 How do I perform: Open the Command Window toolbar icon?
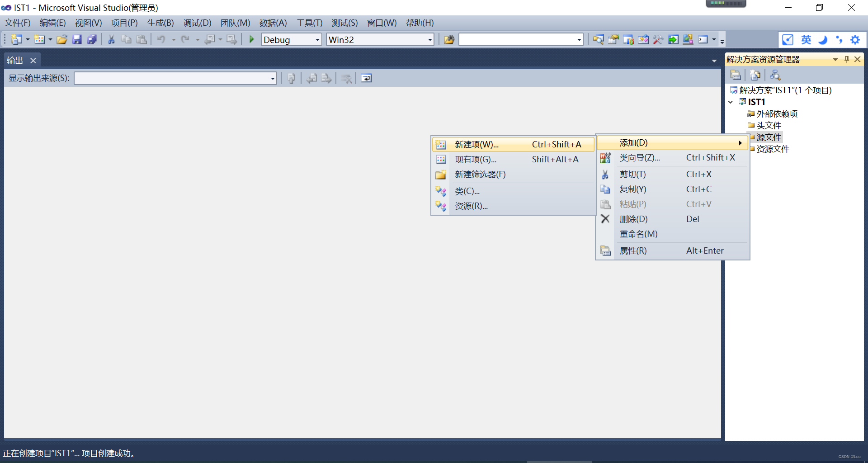(x=703, y=40)
